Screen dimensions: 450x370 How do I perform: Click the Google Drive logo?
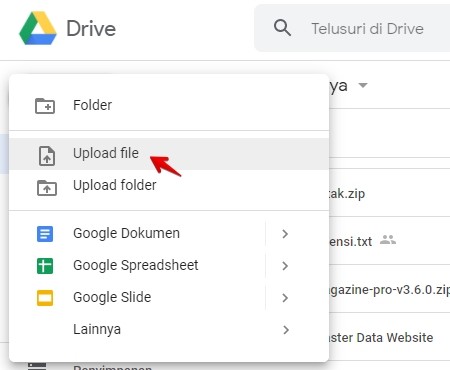(x=38, y=28)
